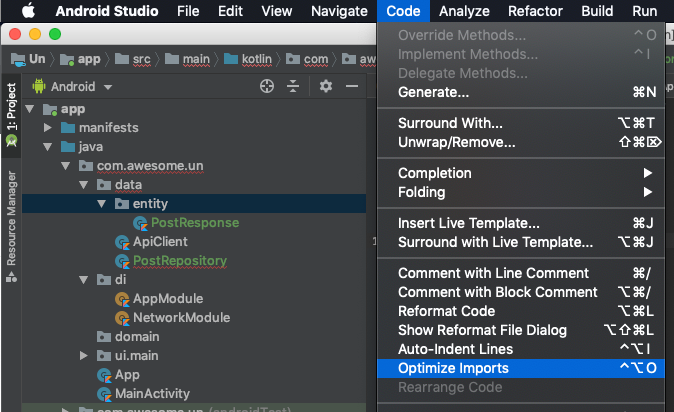Expand the manifests folder
The image size is (674, 412).
(48, 128)
